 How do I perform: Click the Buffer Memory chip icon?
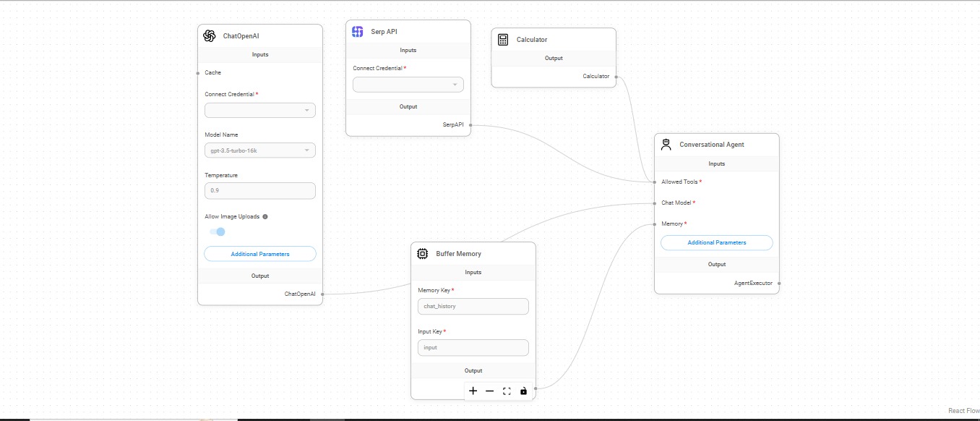423,254
